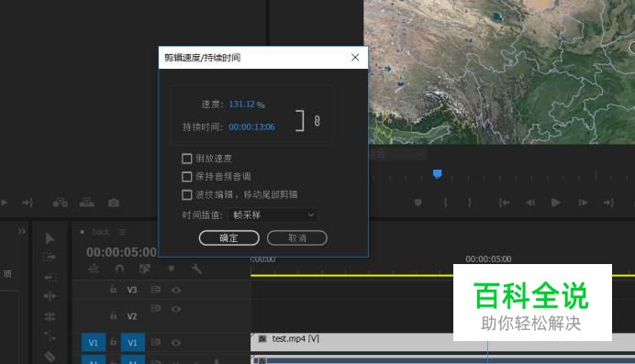The image size is (635, 364).
Task: Toggle V1 track output eye
Action: point(176,343)
